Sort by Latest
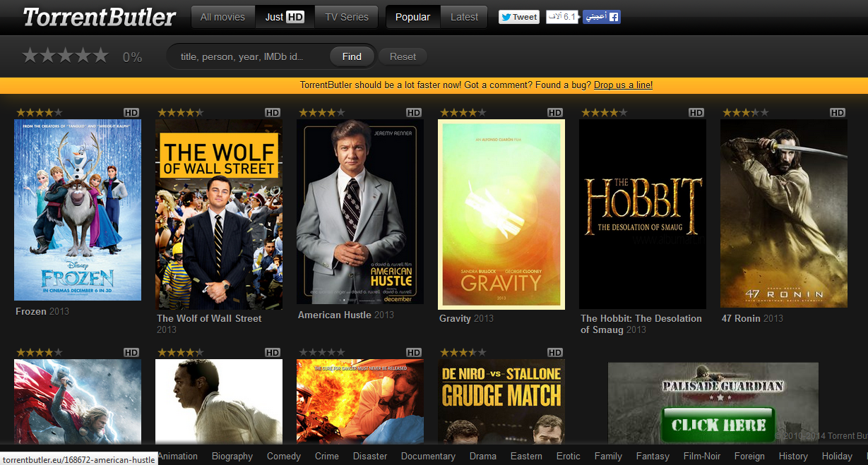 (x=464, y=17)
